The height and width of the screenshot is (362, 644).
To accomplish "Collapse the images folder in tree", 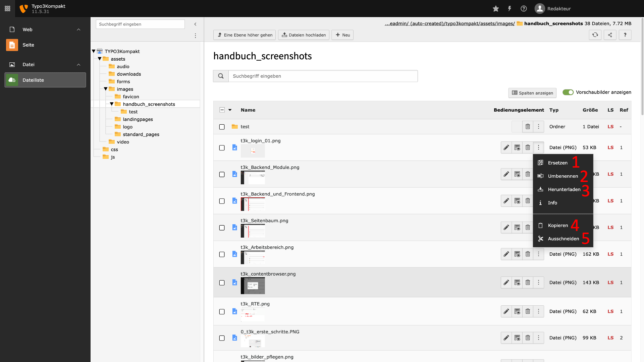I will pyautogui.click(x=106, y=89).
